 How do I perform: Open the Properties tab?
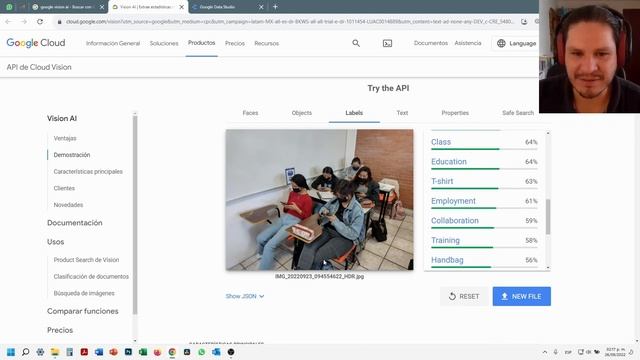click(455, 113)
